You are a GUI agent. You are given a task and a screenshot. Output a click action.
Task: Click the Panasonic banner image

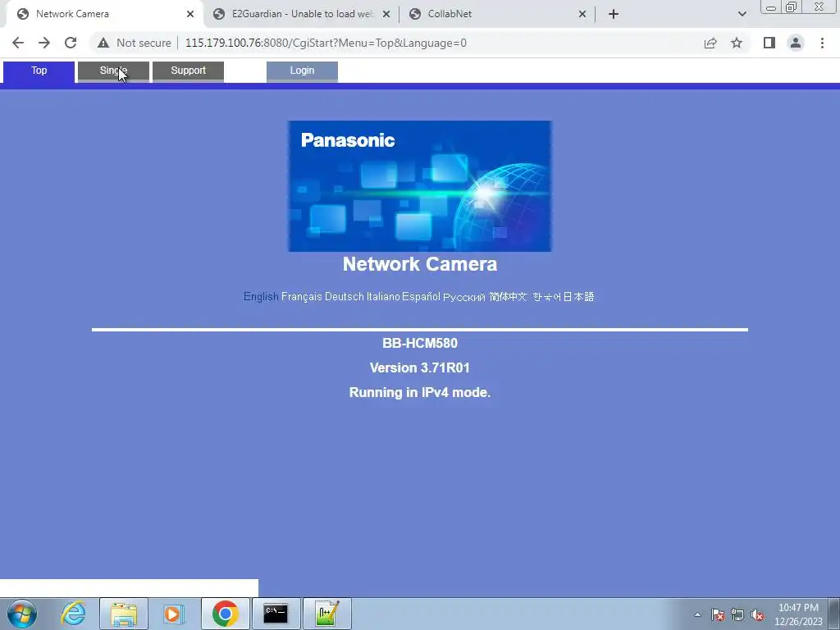point(420,186)
